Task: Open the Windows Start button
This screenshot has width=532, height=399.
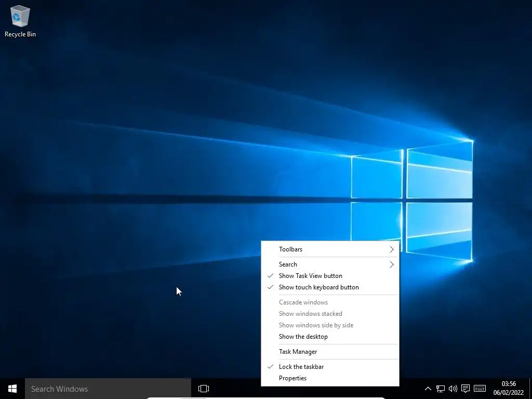Action: tap(12, 389)
